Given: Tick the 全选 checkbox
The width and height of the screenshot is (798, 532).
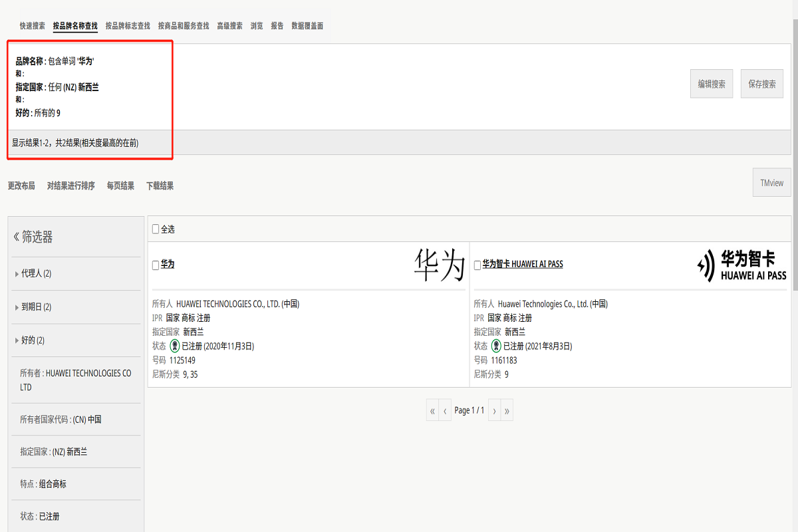Looking at the screenshot, I should tap(156, 229).
